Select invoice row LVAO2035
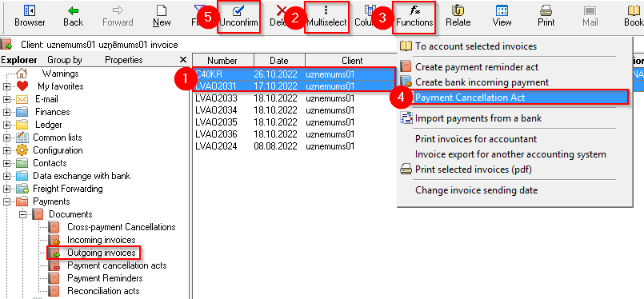Viewport: 644px width, 299px height. coord(295,122)
